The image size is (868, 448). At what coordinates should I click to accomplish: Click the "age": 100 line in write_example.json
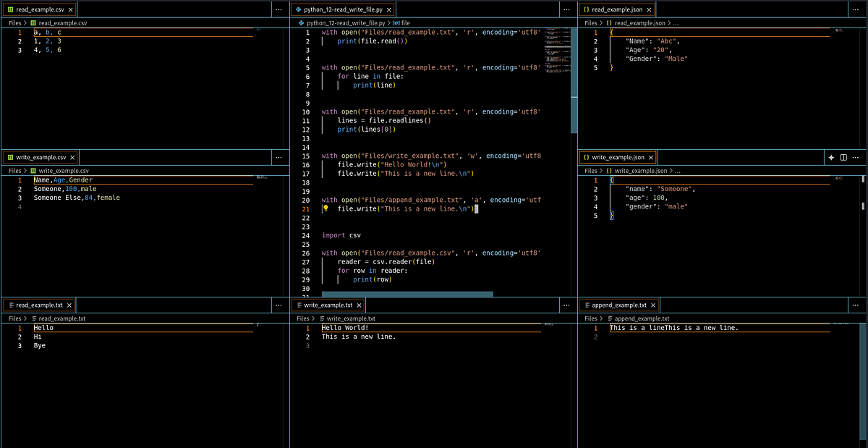[x=647, y=198]
